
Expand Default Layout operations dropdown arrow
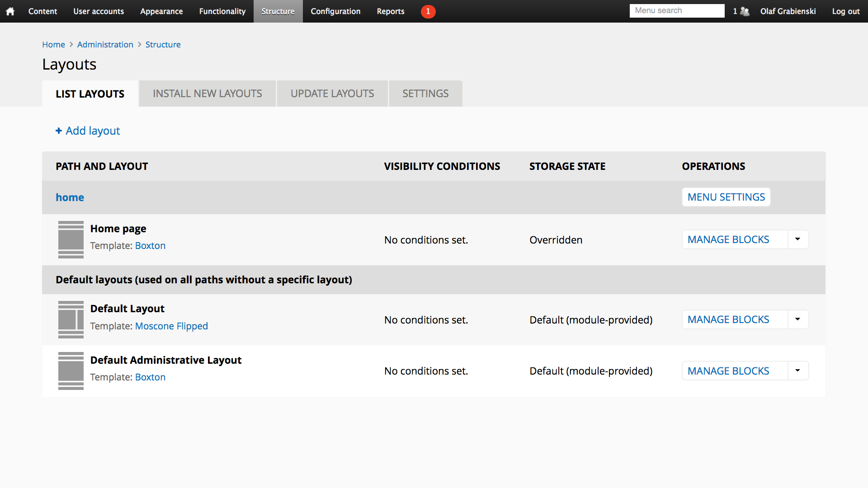(798, 319)
